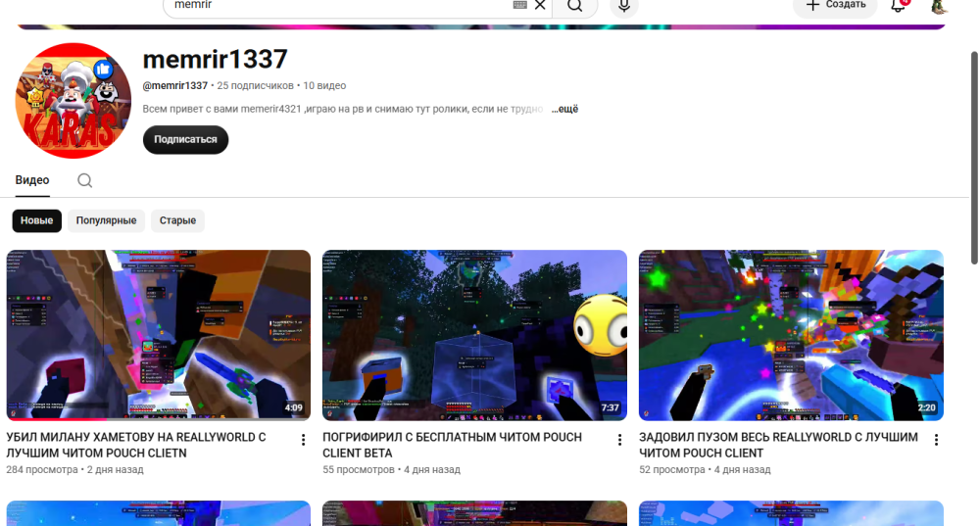Open the on-screen keyboard icon in search box

point(520,5)
